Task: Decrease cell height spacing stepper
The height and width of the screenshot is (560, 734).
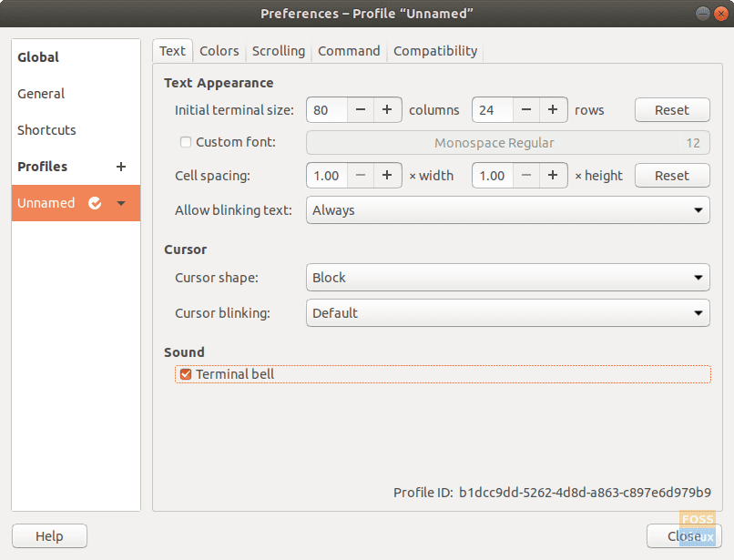Action: tap(526, 175)
